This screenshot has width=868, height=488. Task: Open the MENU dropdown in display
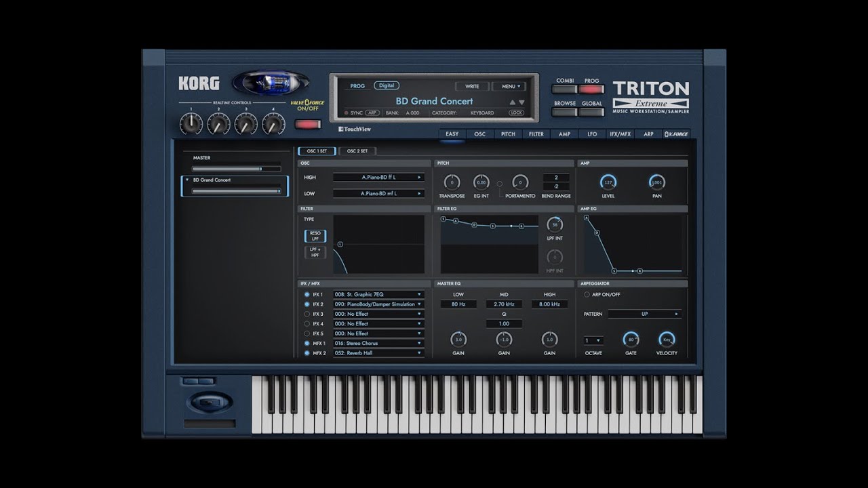pos(510,86)
